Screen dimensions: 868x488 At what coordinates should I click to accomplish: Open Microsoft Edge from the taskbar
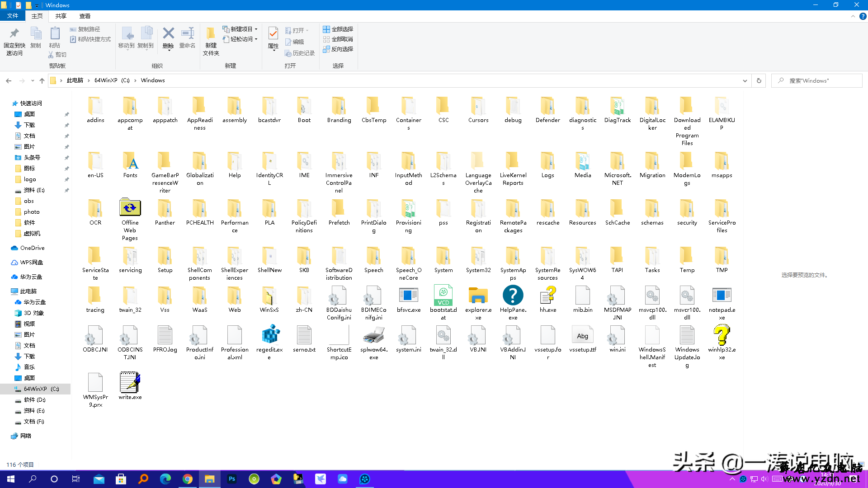coord(165,479)
